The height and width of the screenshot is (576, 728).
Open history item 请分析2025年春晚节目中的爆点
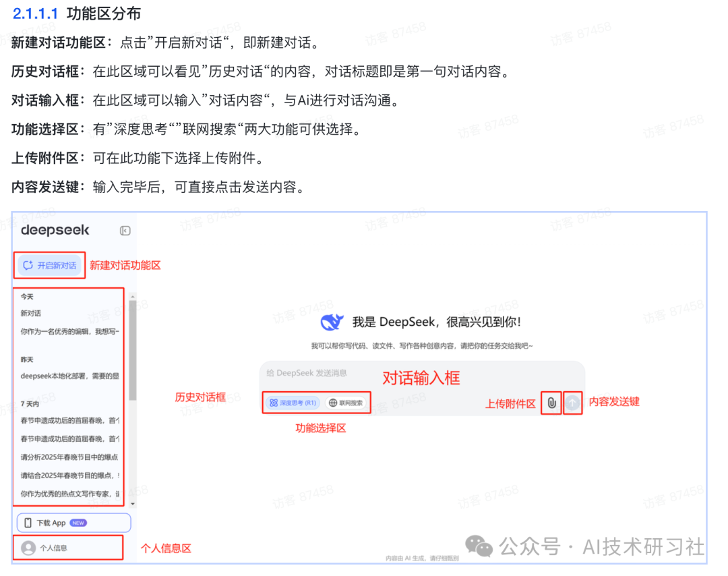69,457
